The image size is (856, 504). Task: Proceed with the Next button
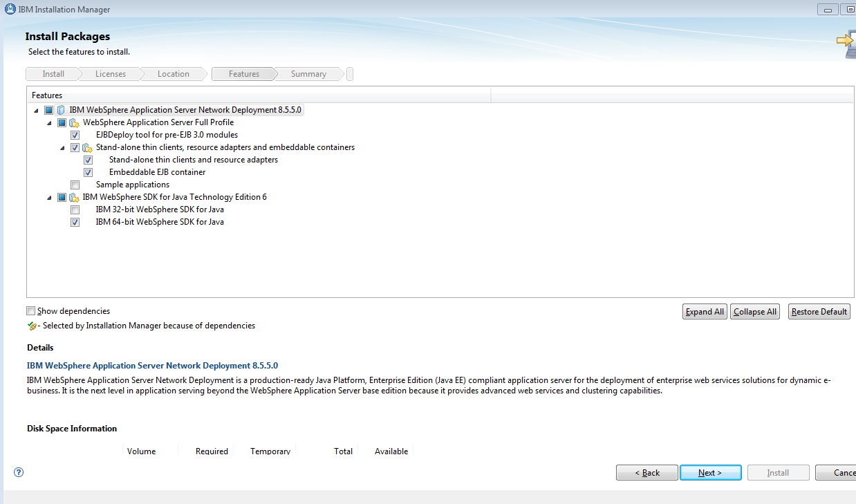tap(710, 473)
